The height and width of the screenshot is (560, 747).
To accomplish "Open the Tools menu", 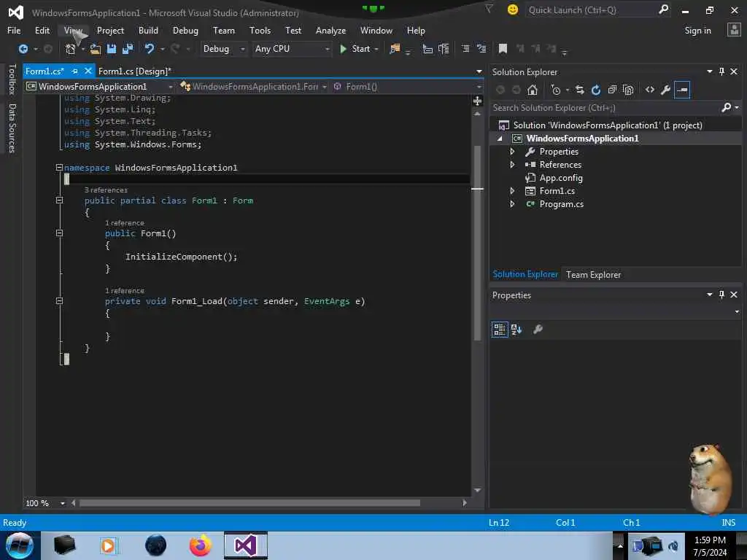I will pos(260,30).
